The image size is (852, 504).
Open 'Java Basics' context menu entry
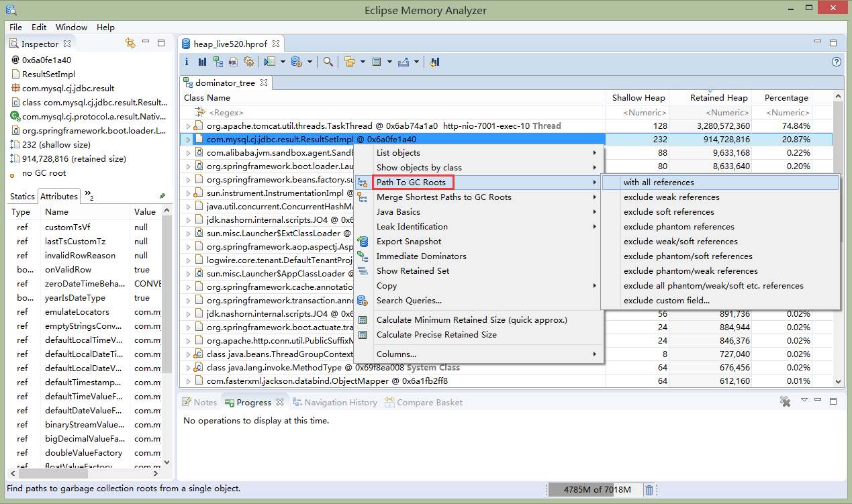point(478,212)
